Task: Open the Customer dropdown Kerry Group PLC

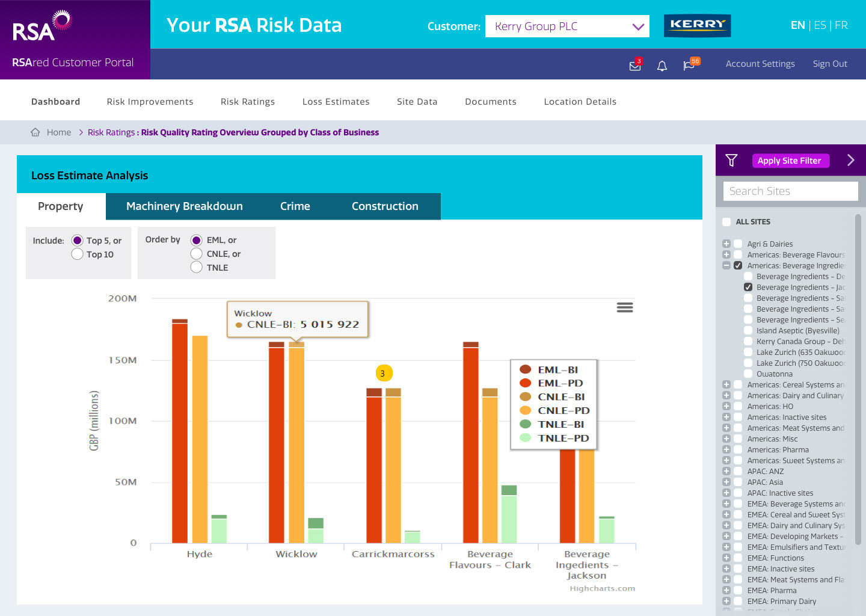Action: (567, 26)
